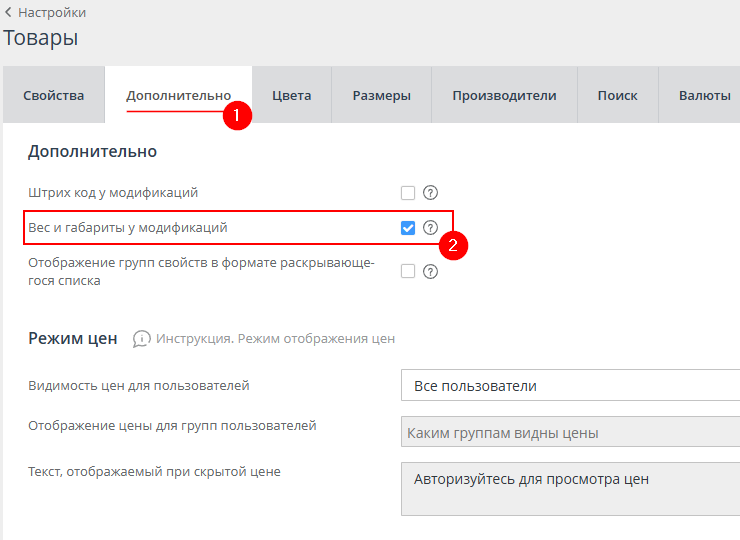740x540 pixels.
Task: Open the Инструкция. Режим отображения цен link
Action: coord(275,339)
